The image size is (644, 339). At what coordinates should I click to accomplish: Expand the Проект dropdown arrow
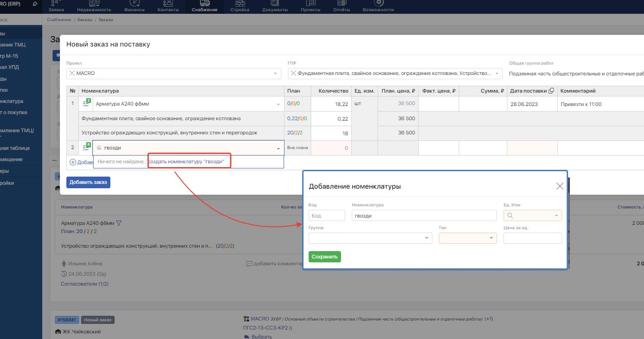pyautogui.click(x=275, y=74)
